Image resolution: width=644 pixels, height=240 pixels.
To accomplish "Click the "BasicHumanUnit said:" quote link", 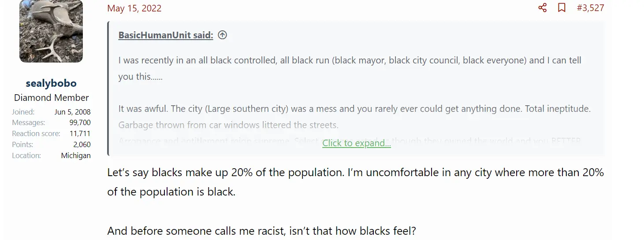I will (x=166, y=36).
